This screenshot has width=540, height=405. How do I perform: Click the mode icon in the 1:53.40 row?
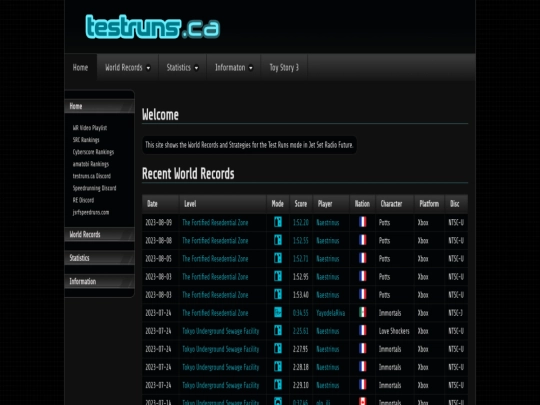pyautogui.click(x=278, y=294)
